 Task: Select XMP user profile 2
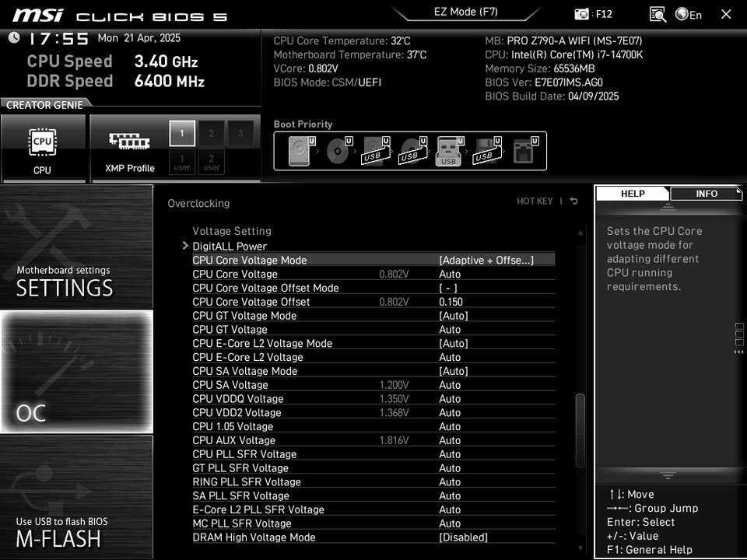click(x=211, y=162)
